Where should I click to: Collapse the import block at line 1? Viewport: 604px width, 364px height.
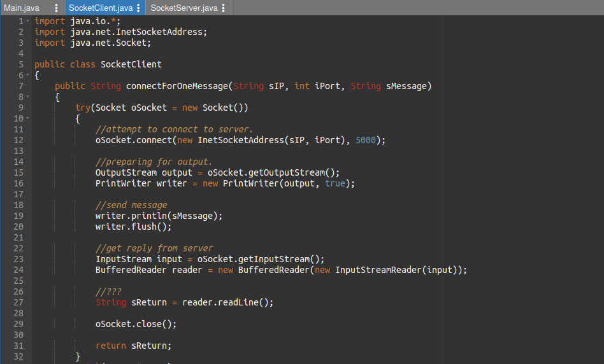coord(28,22)
